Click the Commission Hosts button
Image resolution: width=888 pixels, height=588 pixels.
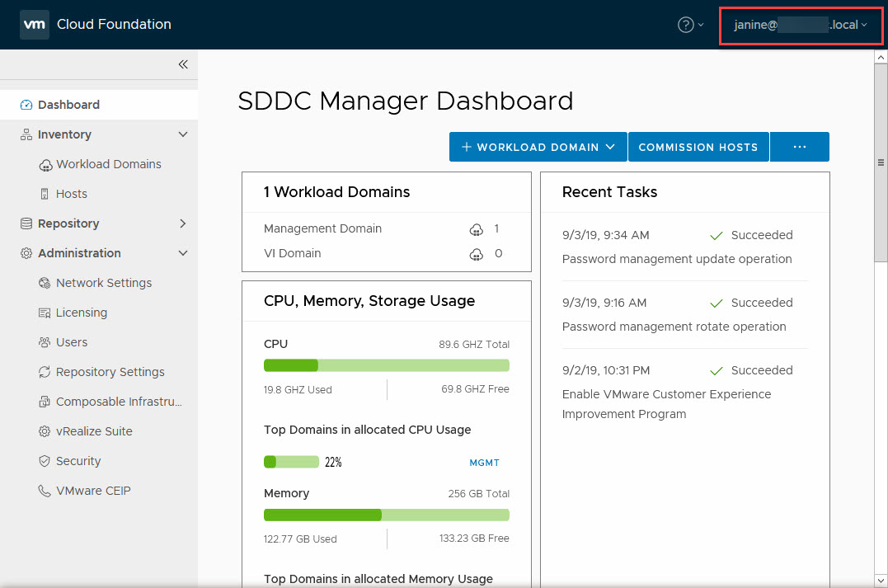click(x=698, y=147)
